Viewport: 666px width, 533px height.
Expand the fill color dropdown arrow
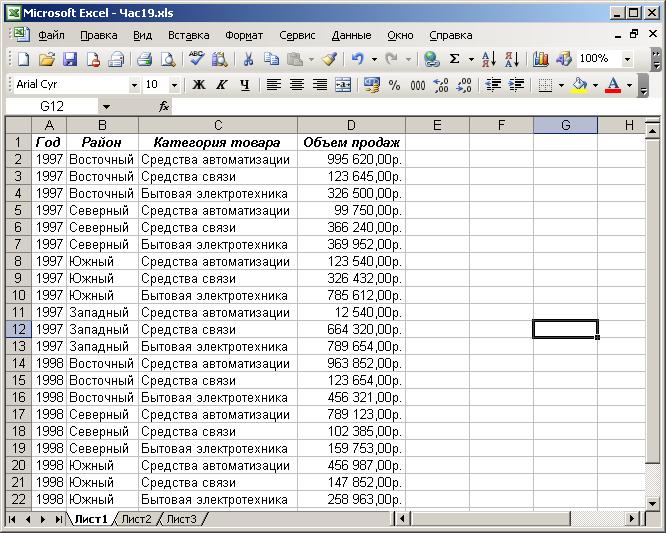[x=596, y=85]
